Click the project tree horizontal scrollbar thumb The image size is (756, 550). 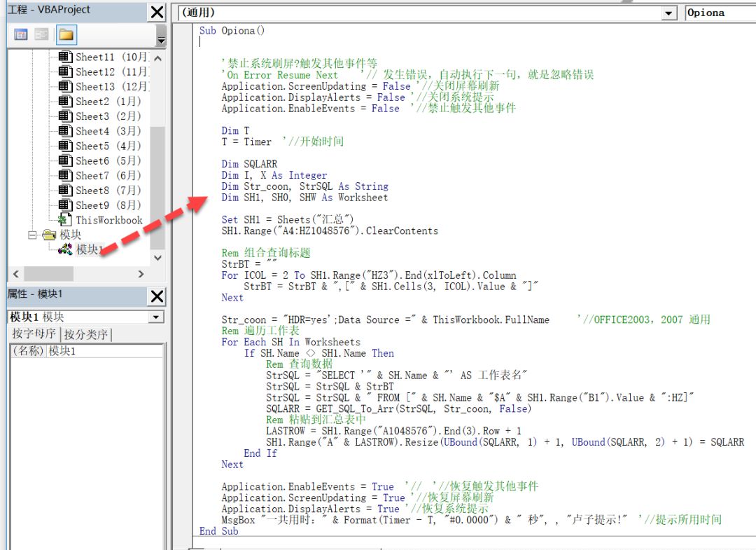49,274
